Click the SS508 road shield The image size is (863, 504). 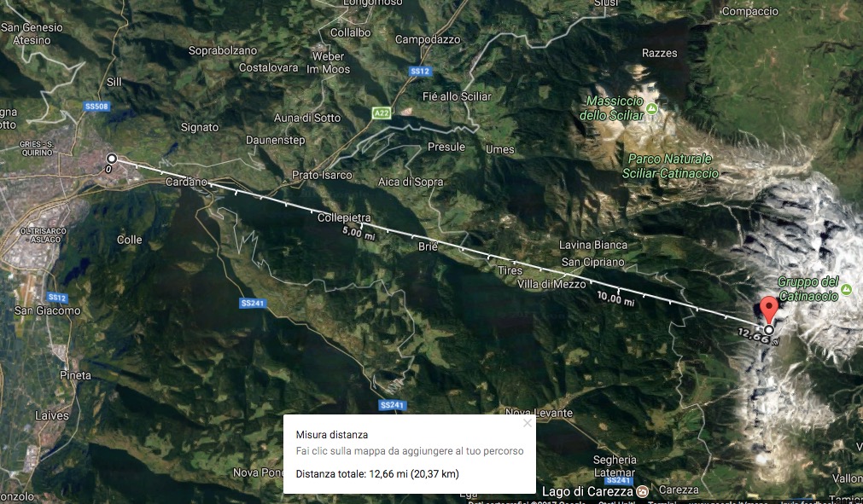coord(96,107)
